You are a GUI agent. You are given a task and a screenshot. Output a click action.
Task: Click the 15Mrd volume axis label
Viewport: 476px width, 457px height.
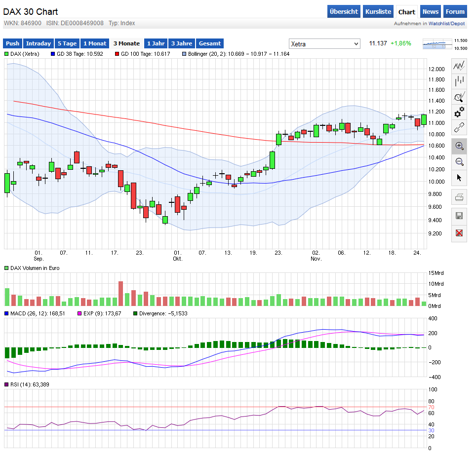436,273
